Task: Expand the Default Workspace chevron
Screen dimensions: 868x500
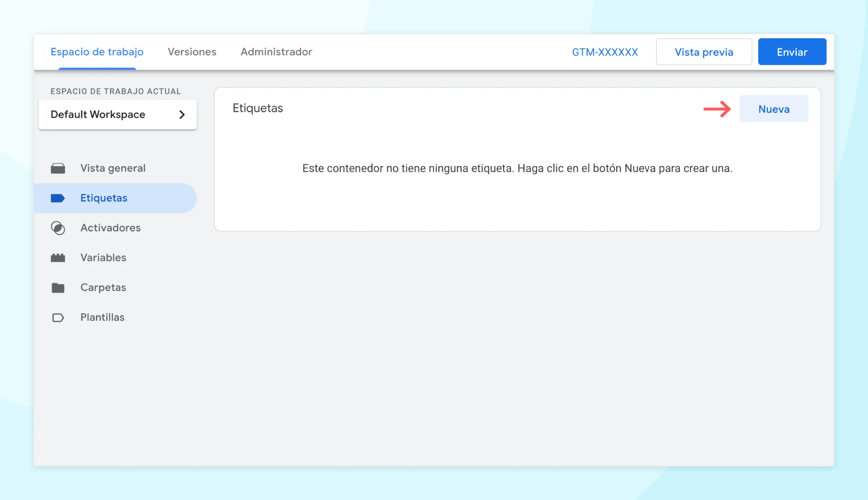Action: tap(182, 115)
